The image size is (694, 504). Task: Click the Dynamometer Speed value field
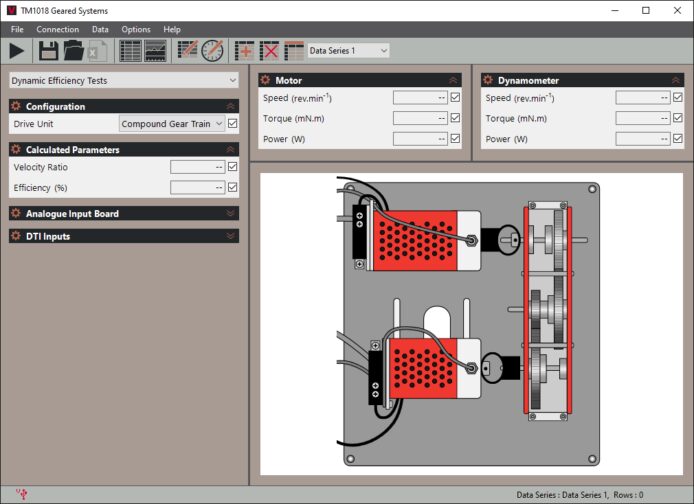(643, 97)
